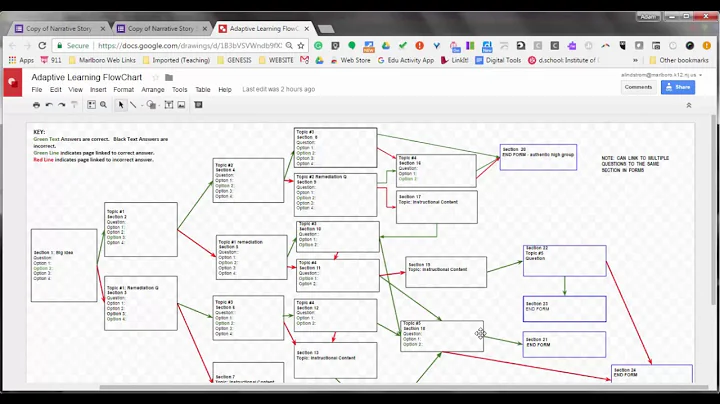Click the new tab button
The height and width of the screenshot is (404, 720).
326,29
